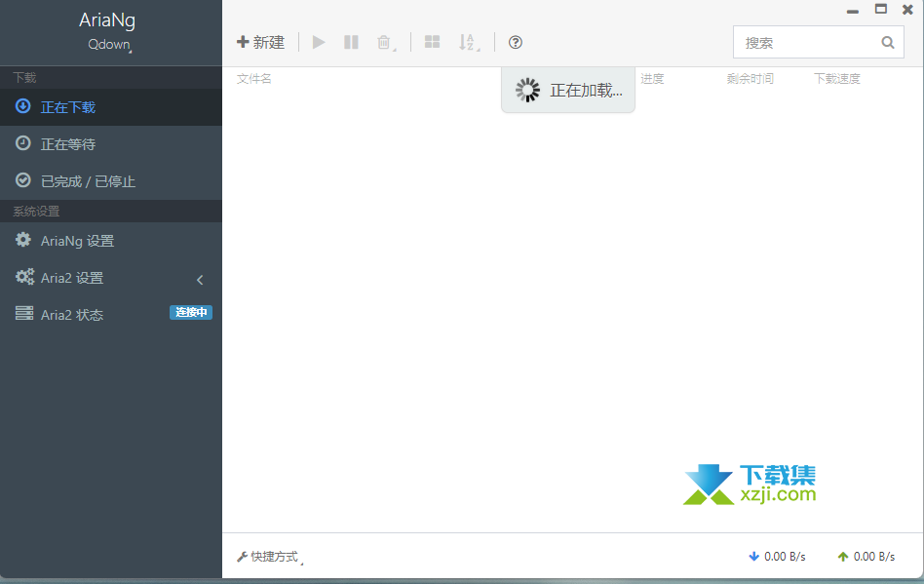Close the AriaNg window
The width and height of the screenshot is (924, 584).
click(x=908, y=10)
